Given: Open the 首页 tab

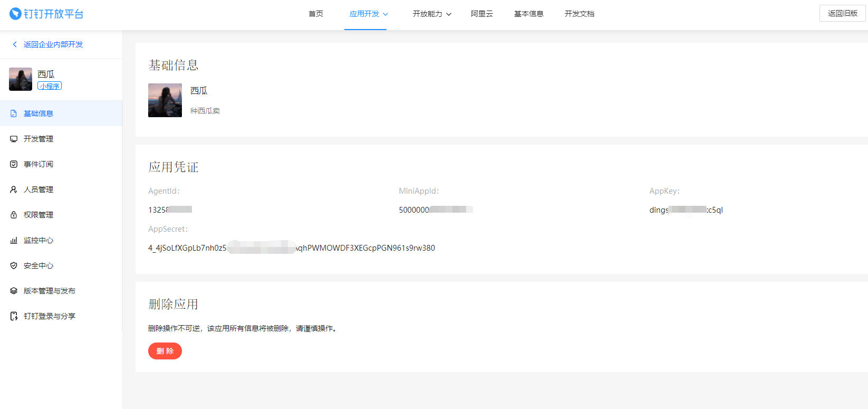Looking at the screenshot, I should (x=316, y=14).
